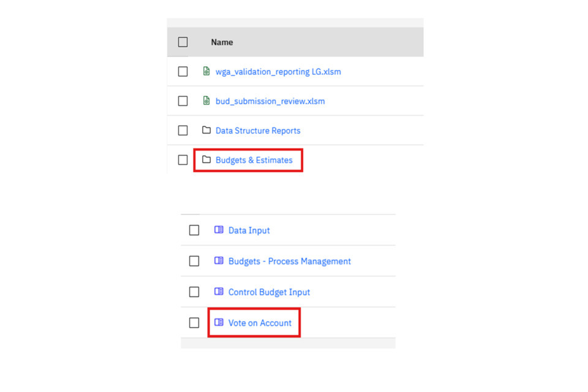Viewport: 588px width, 392px height.
Task: Check the box for wga_validation_reporting LG.xlsm
Action: [183, 72]
